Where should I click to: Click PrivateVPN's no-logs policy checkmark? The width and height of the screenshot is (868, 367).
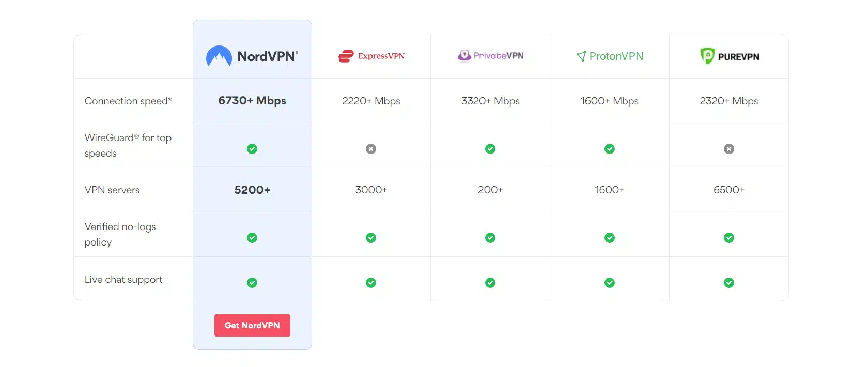(x=490, y=238)
